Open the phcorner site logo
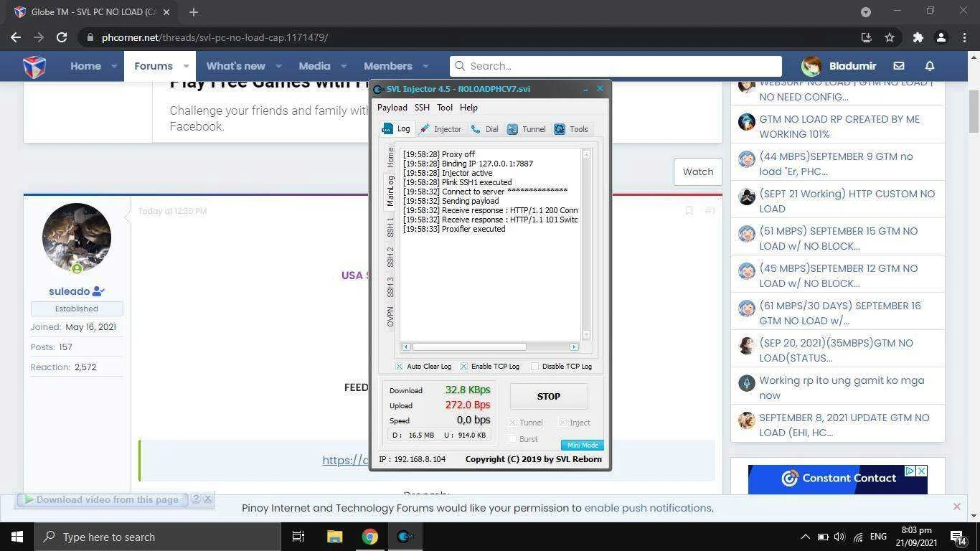The width and height of the screenshot is (980, 551). (x=34, y=66)
